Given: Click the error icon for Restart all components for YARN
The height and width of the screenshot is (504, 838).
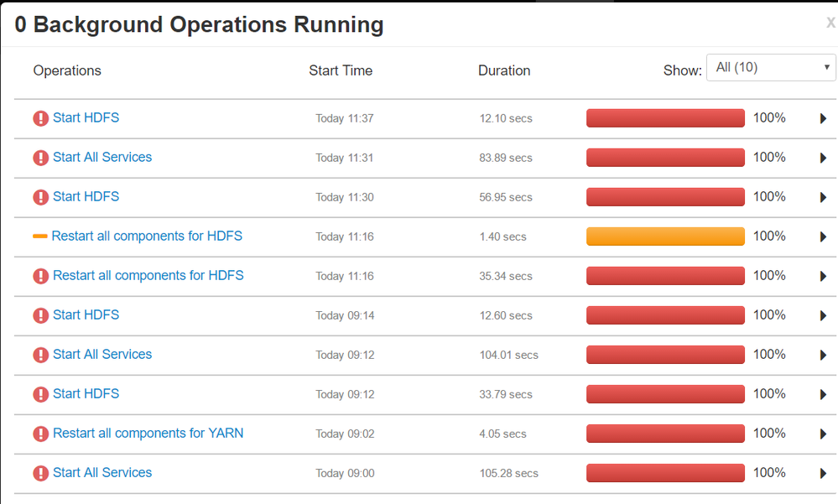Looking at the screenshot, I should coord(40,434).
